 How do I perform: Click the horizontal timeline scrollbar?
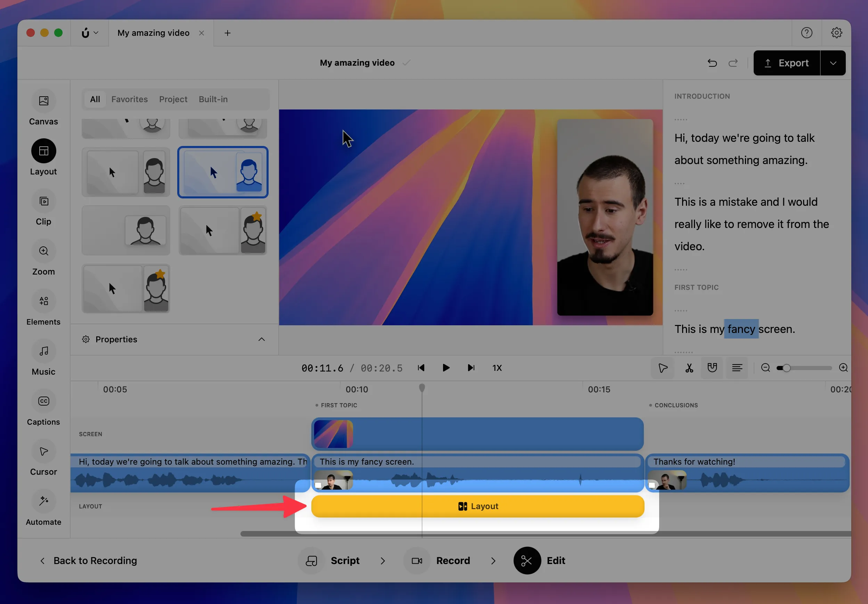pos(546,534)
